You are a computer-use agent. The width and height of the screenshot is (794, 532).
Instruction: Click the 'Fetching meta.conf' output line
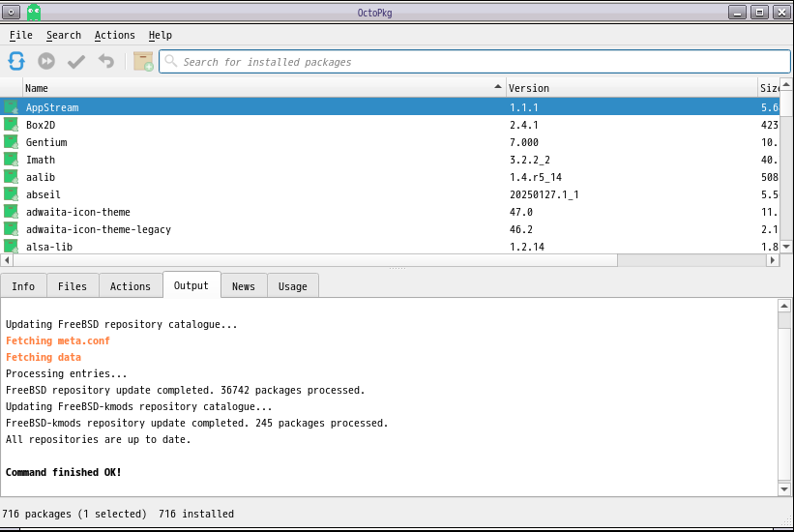click(x=58, y=340)
